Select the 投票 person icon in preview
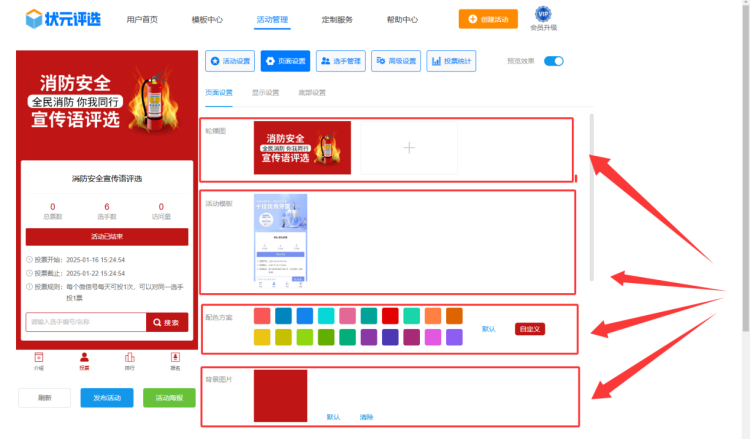The width and height of the screenshot is (750, 439). (x=84, y=359)
